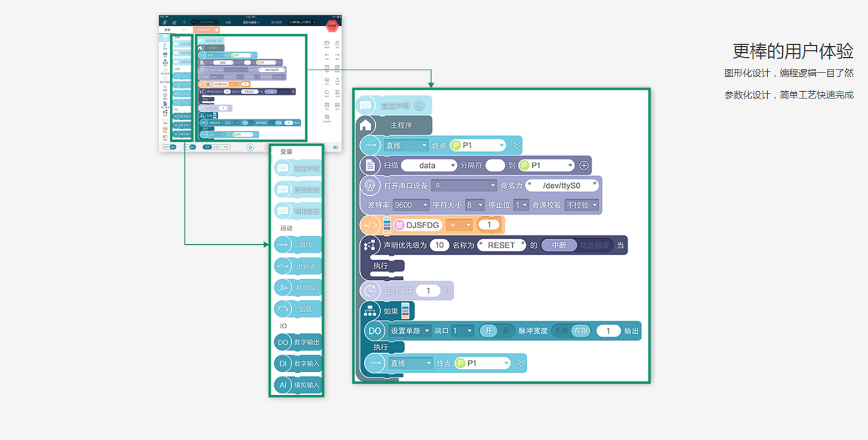Click the home icon on 主程序 block
The width and height of the screenshot is (868, 440).
tap(366, 125)
